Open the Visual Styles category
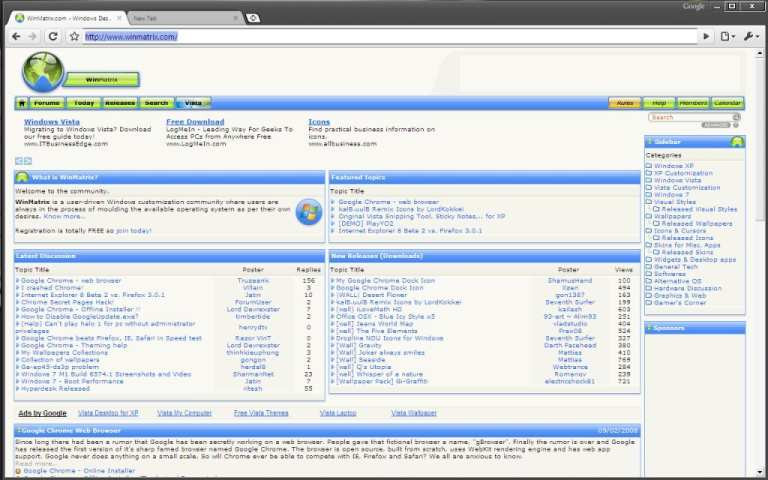768x480 pixels. [674, 202]
